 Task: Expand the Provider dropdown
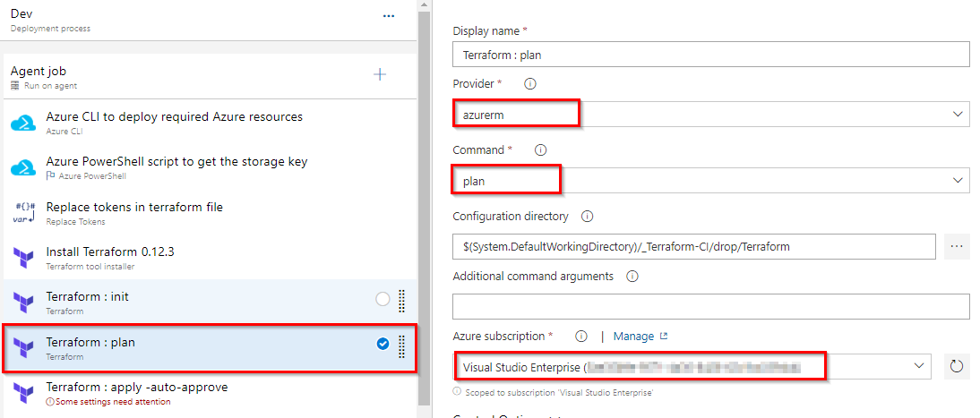710,115
